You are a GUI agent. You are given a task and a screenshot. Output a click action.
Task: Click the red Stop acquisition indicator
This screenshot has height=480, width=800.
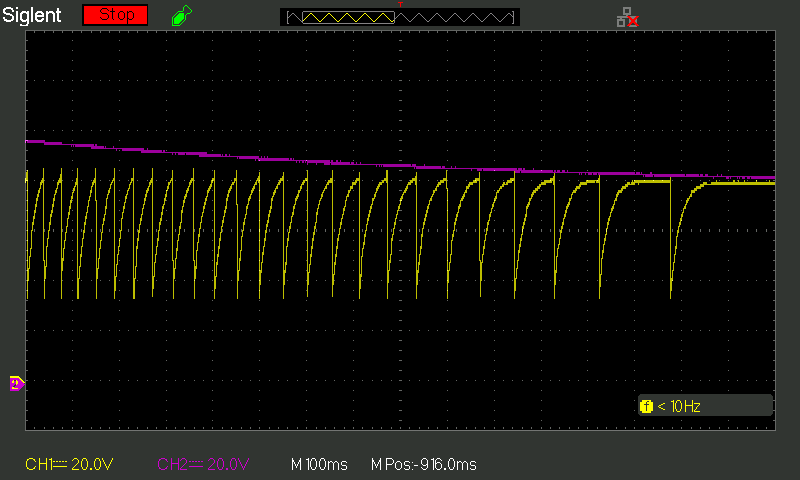[x=115, y=15]
